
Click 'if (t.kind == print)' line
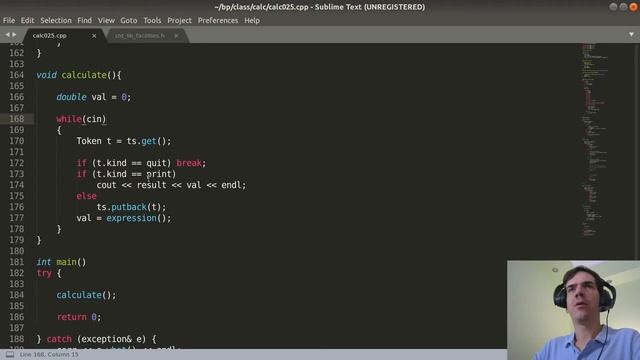126,174
